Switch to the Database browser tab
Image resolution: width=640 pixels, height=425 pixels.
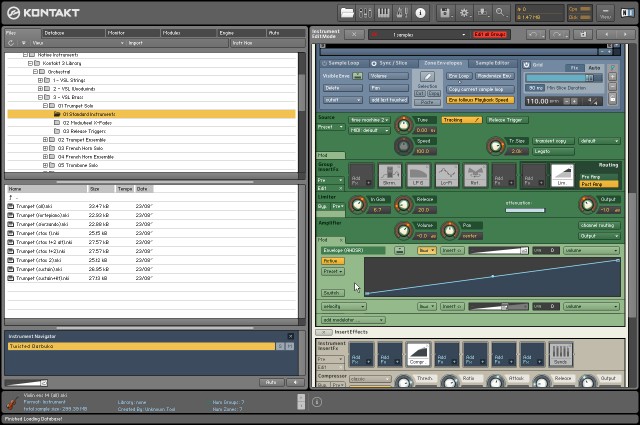pos(73,33)
